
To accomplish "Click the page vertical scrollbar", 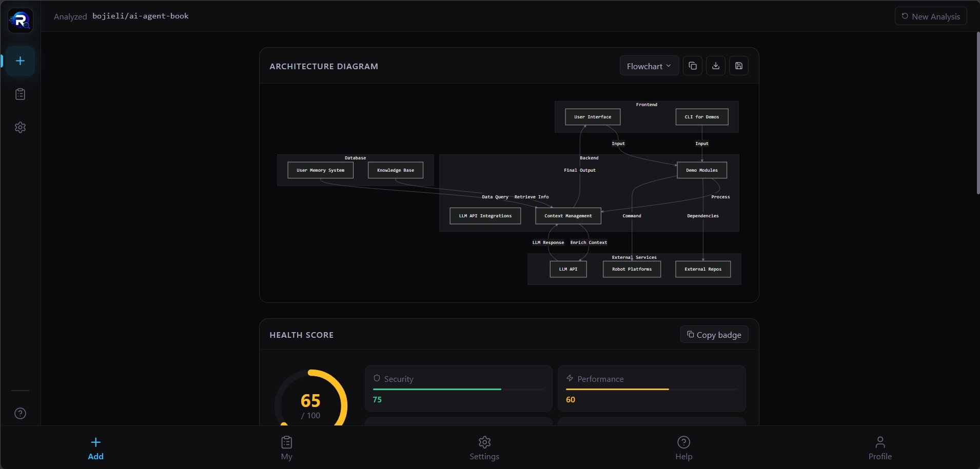I will (978, 113).
